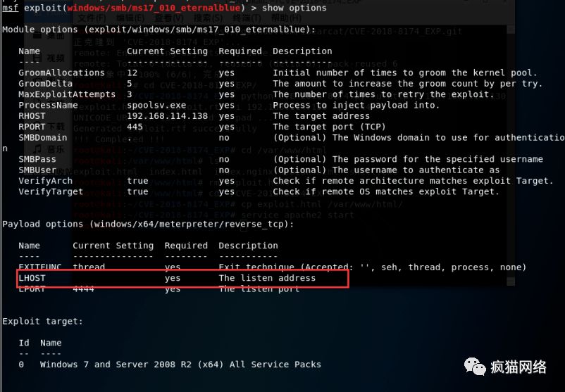Click the GroomDelta value 5
The height and width of the screenshot is (392, 565).
(130, 84)
